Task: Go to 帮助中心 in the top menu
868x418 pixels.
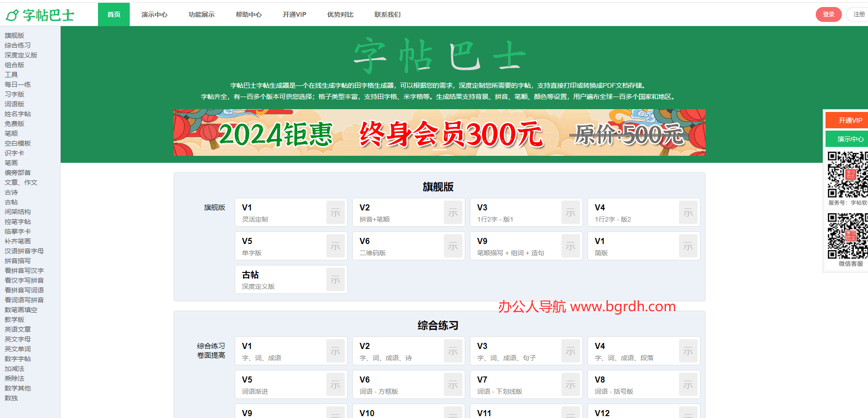Action: point(248,14)
